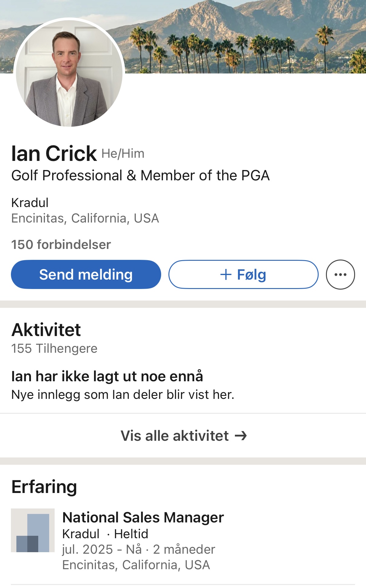The image size is (366, 588).
Task: Click the Golf Professional & Member headline
Action: click(141, 175)
